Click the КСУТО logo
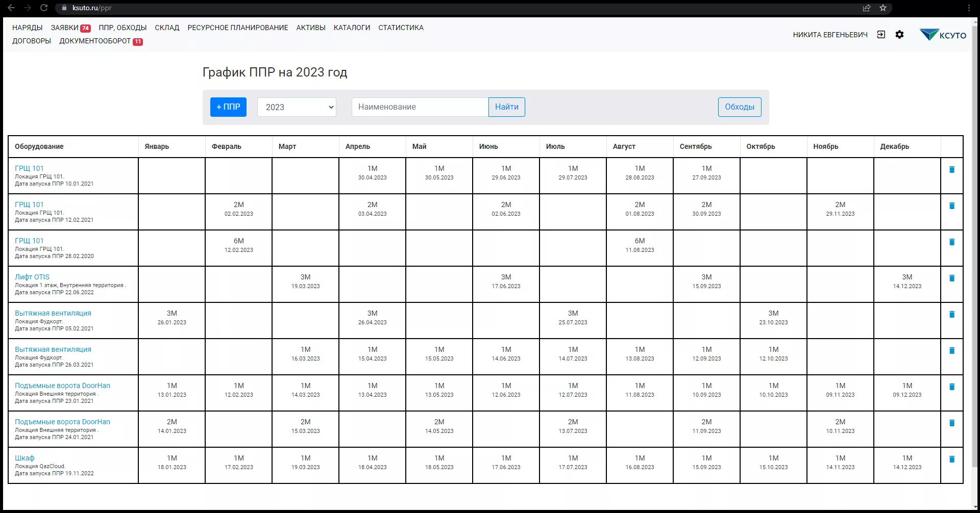This screenshot has height=513, width=980. tap(943, 35)
